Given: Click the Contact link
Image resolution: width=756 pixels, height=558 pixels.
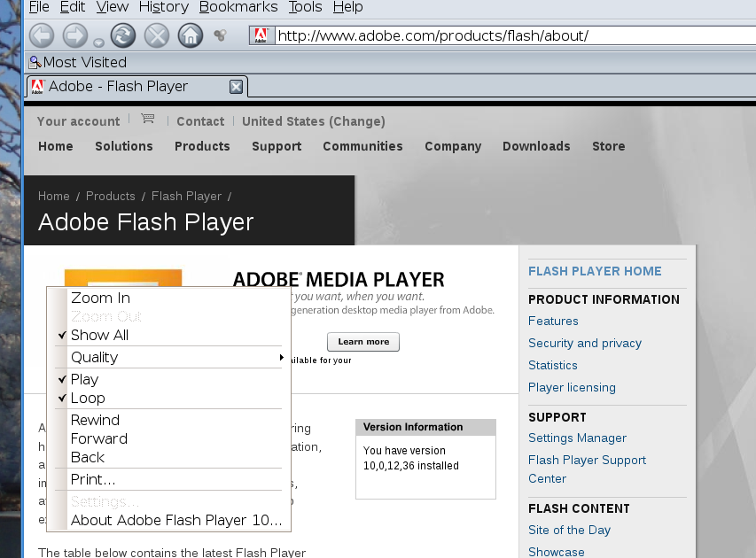Looking at the screenshot, I should pyautogui.click(x=200, y=121).
